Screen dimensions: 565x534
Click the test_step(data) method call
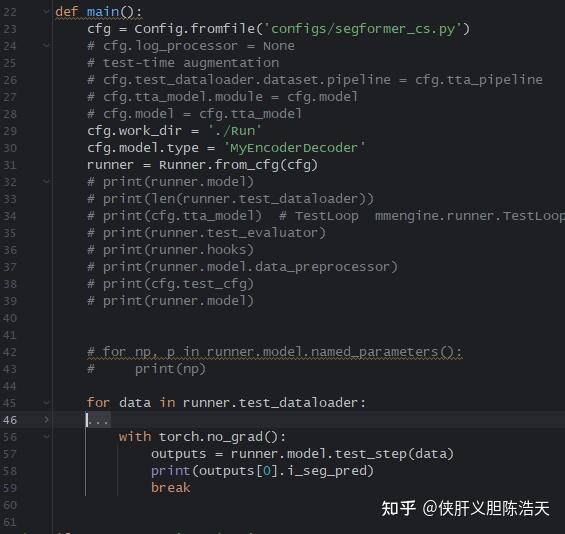(x=394, y=454)
